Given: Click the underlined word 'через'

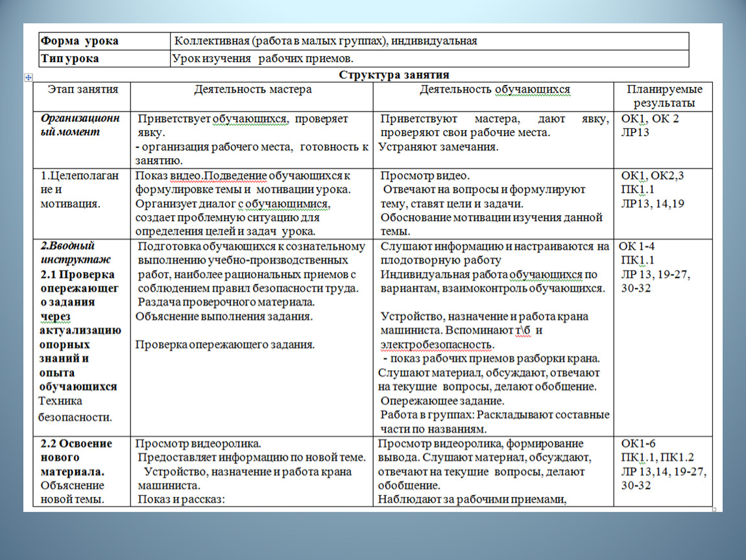Looking at the screenshot, I should click(55, 316).
